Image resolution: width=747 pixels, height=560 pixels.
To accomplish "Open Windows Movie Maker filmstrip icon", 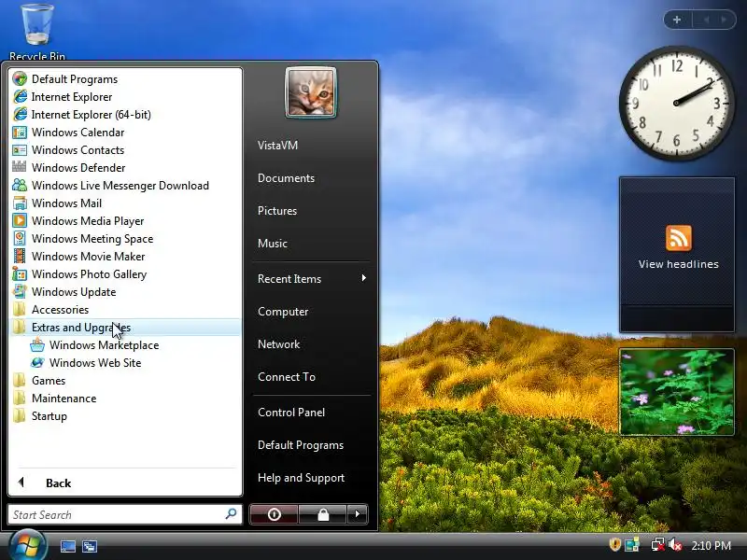I will click(x=20, y=256).
